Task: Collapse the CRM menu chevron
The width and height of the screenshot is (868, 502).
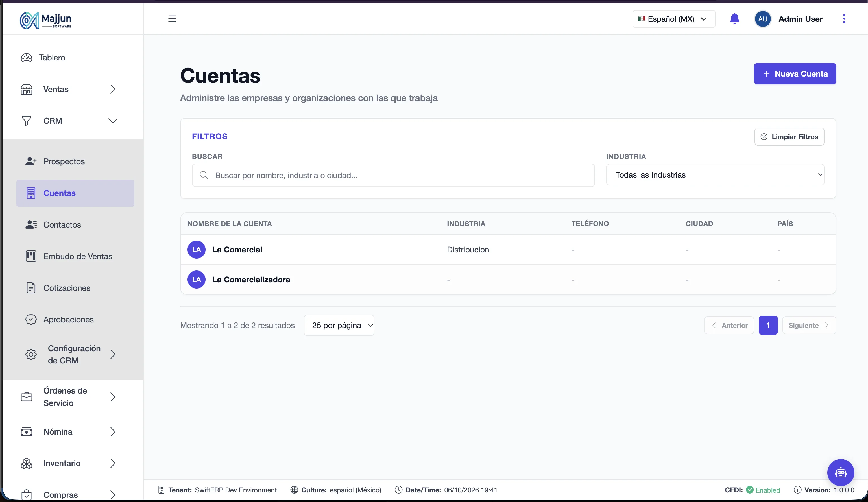Action: click(x=113, y=121)
